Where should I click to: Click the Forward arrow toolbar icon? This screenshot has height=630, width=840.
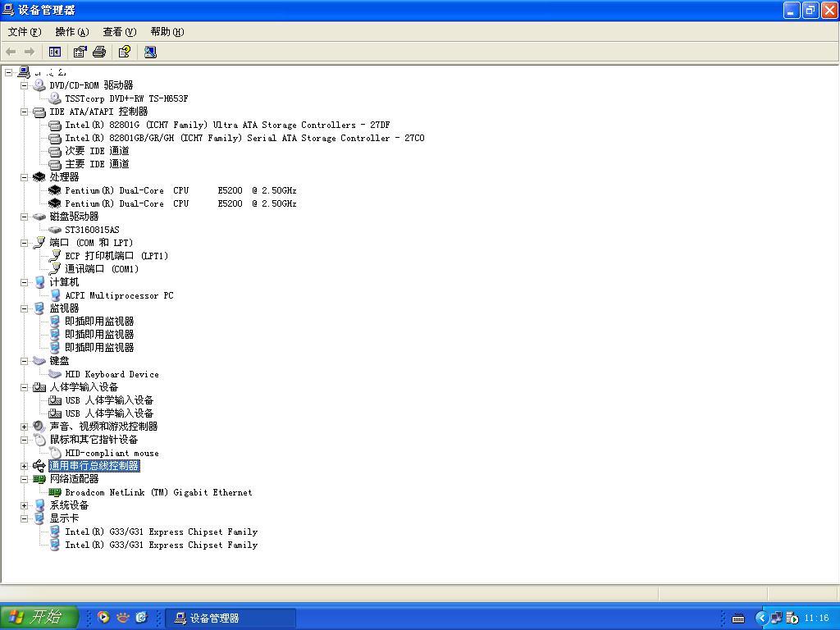(30, 52)
